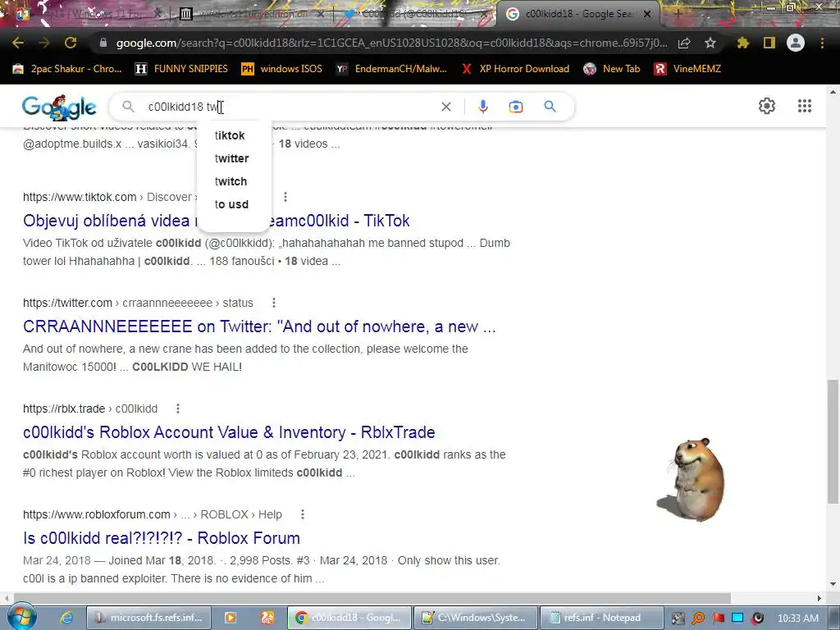
Task: Click the horizontal scrollbar thumb
Action: [x=372, y=598]
